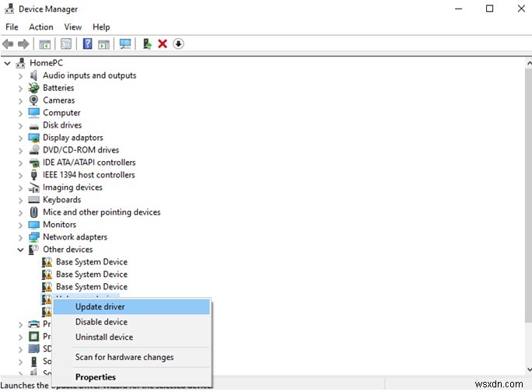The height and width of the screenshot is (392, 532).
Task: Expand the Cameras category
Action: point(20,101)
